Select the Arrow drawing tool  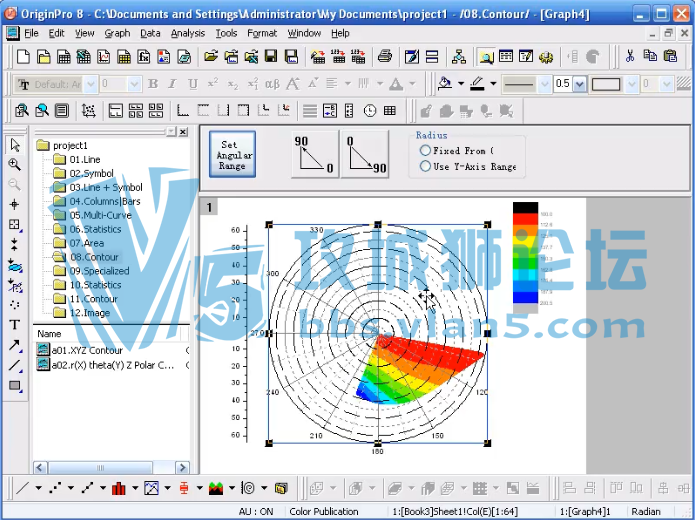click(15, 345)
